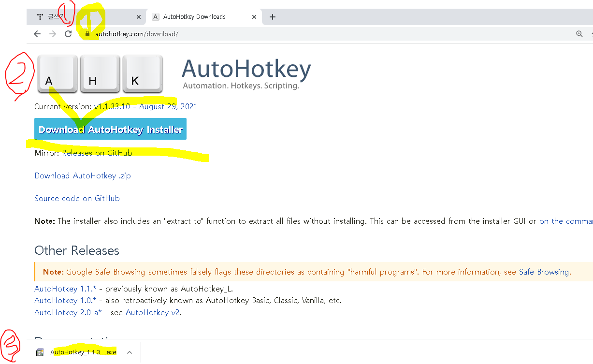Click the browser forward arrow
This screenshot has width=593, height=364.
tap(53, 34)
